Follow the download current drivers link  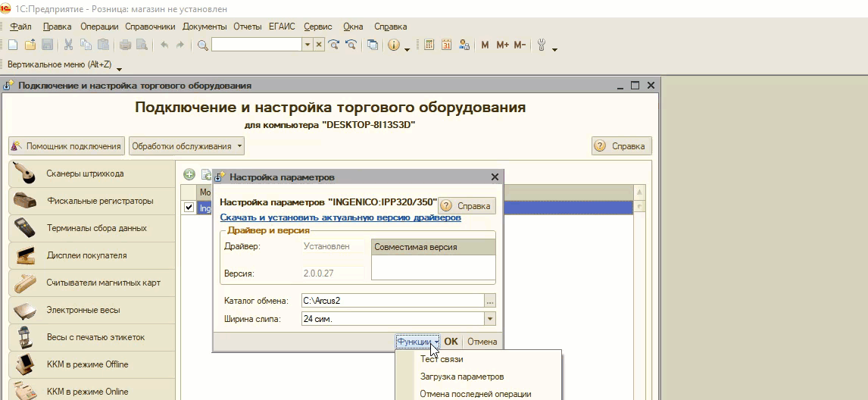pos(340,217)
